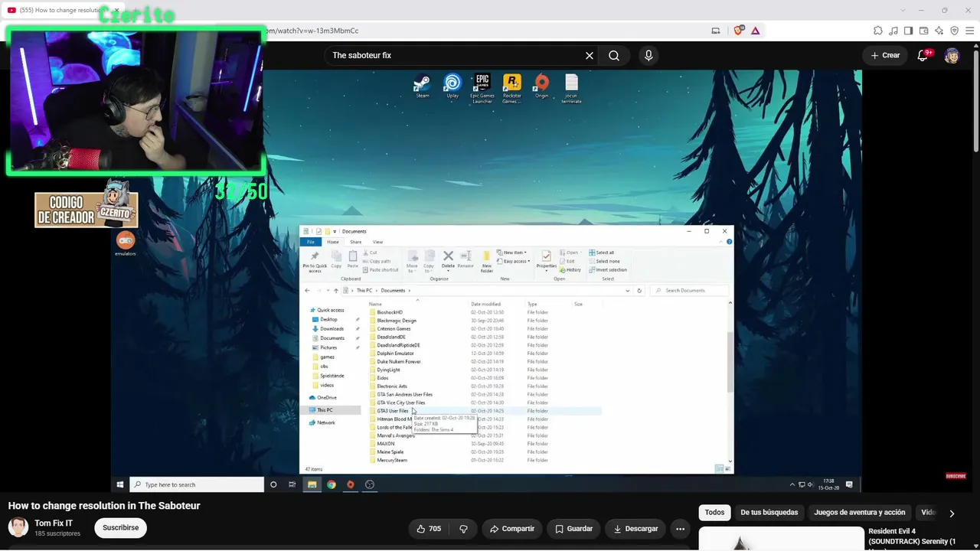Open the recent locations dropdown arrow
Screen dimensions: 980x551
pyautogui.click(x=327, y=291)
